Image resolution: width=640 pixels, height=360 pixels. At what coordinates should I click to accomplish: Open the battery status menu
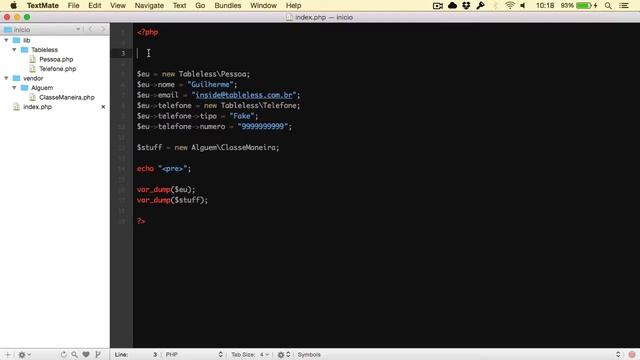click(579, 6)
